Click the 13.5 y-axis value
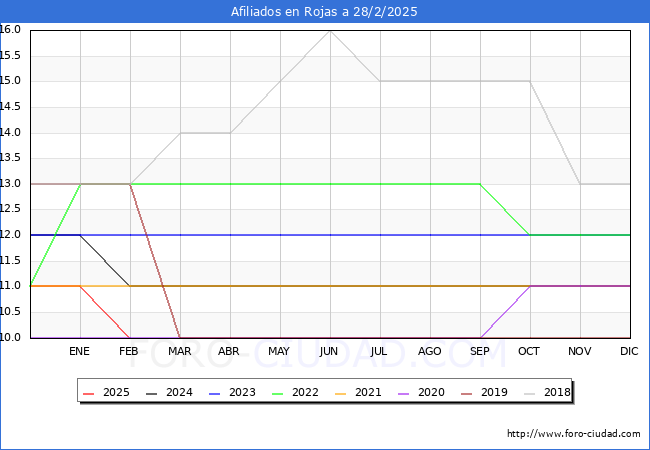Screen dimensions: 650x450 coord(10,158)
